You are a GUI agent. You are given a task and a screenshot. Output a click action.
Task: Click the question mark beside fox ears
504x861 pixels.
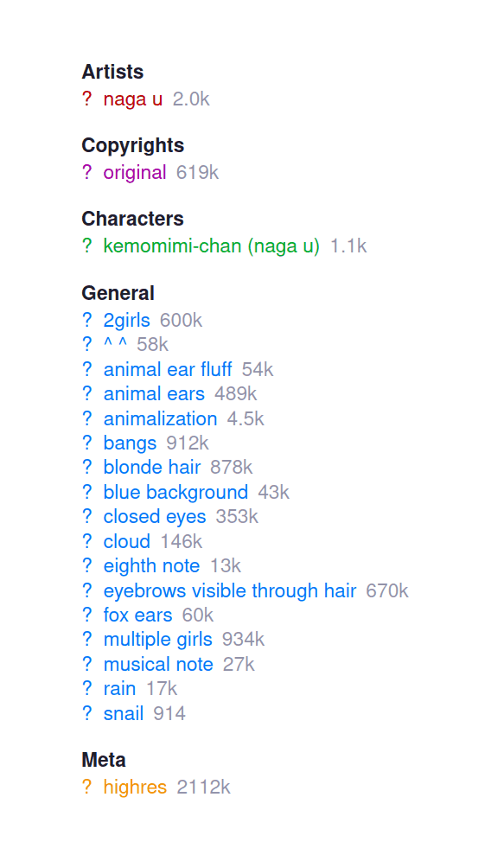coord(86,615)
